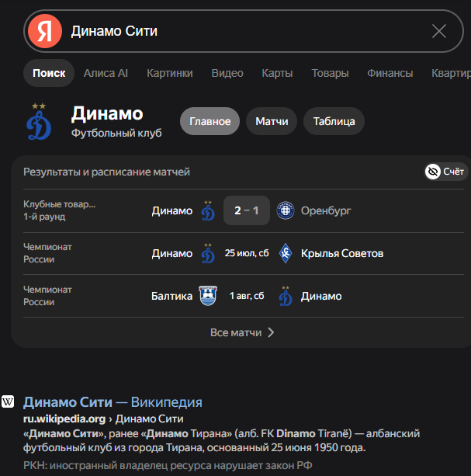
Task: Open the Видео tab
Action: (227, 73)
